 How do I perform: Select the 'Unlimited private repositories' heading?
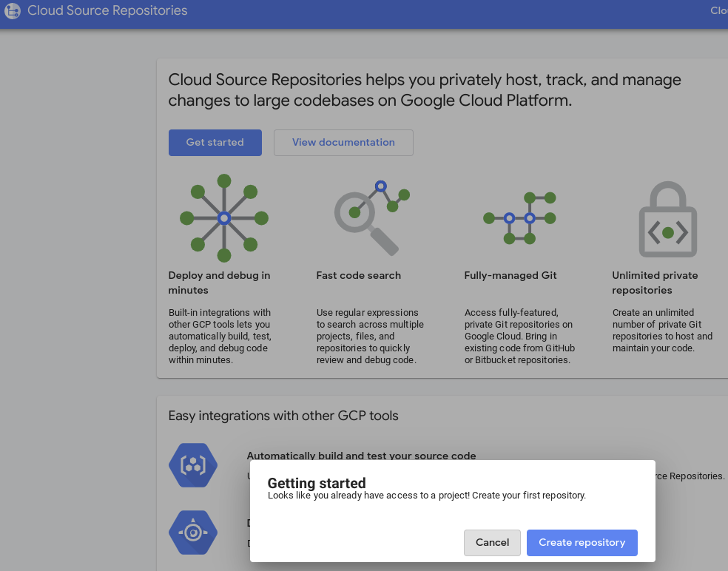[x=655, y=283]
